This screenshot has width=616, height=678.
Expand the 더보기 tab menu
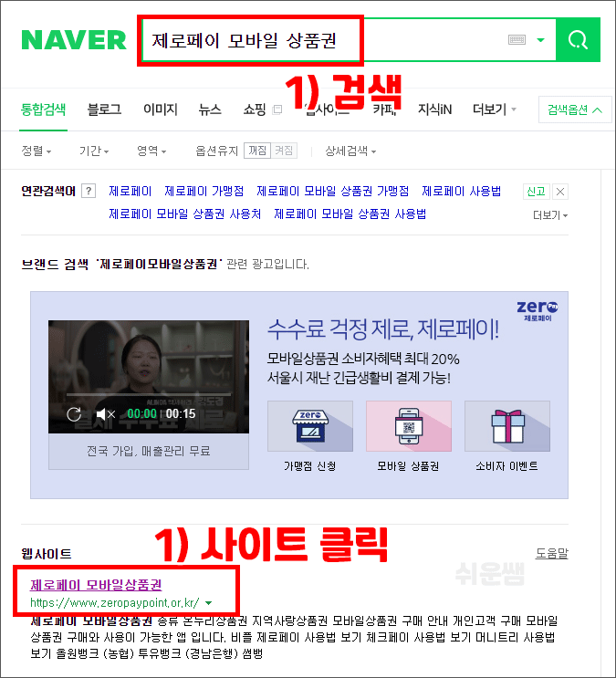point(494,110)
